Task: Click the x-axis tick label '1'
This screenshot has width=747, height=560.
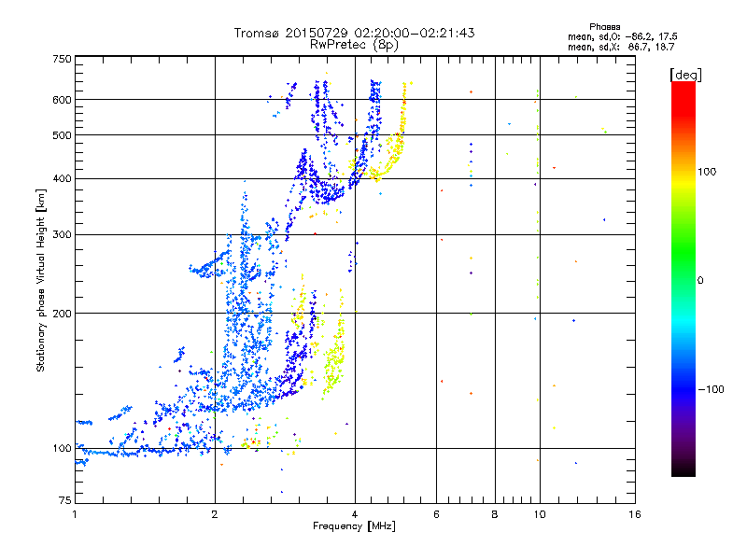Action: tap(75, 514)
